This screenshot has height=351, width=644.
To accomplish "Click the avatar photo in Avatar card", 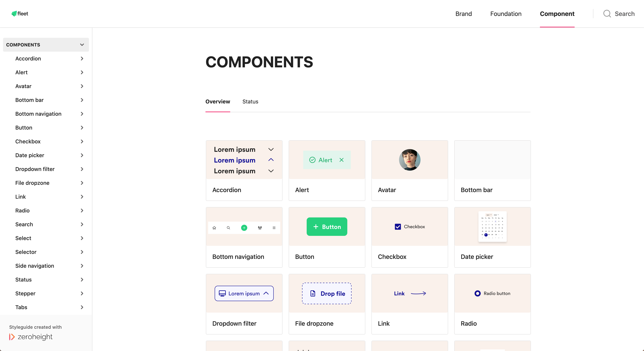I will (x=410, y=160).
